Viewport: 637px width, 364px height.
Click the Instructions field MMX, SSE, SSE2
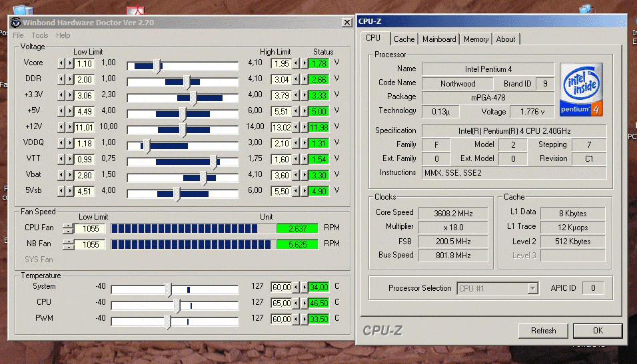514,173
